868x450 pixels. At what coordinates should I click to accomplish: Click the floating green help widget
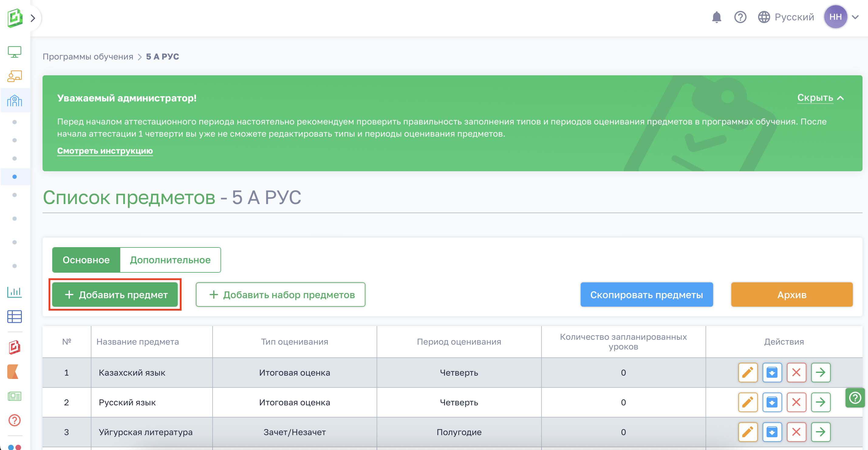[855, 398]
